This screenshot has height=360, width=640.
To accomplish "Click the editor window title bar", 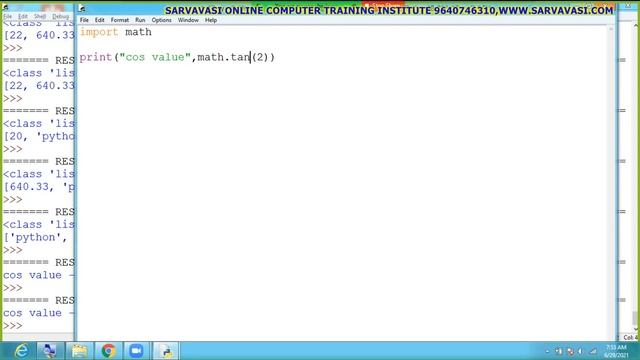I will tap(347, 9).
